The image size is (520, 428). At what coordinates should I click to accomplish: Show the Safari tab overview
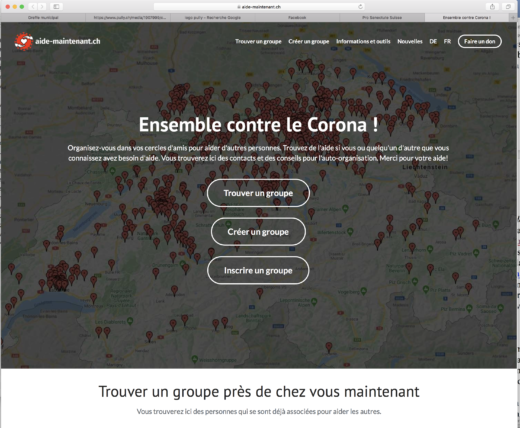tap(508, 7)
